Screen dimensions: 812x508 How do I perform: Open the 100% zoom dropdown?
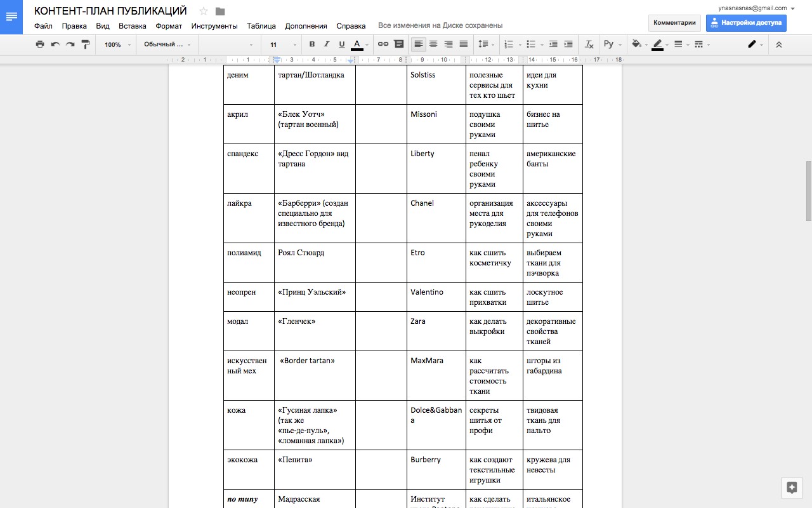point(117,44)
